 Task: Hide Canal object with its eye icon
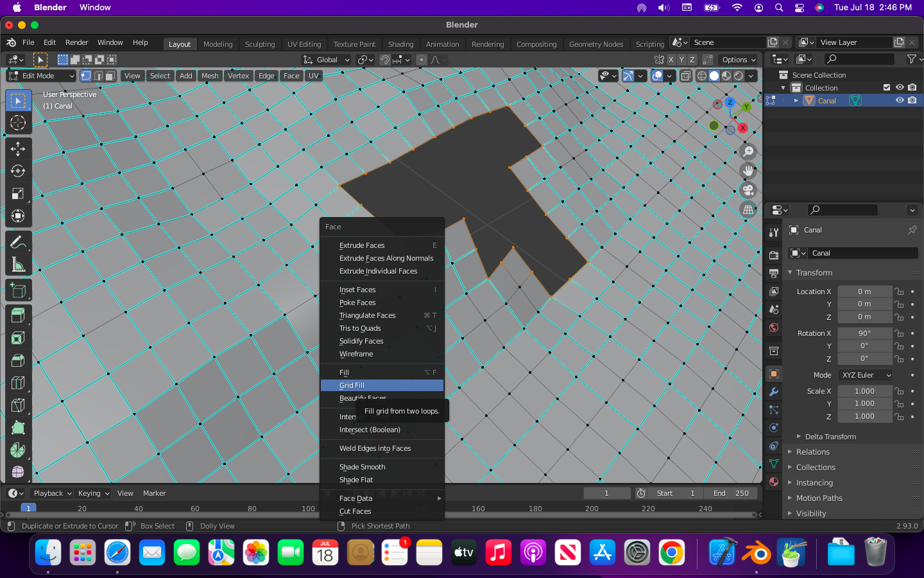point(900,101)
